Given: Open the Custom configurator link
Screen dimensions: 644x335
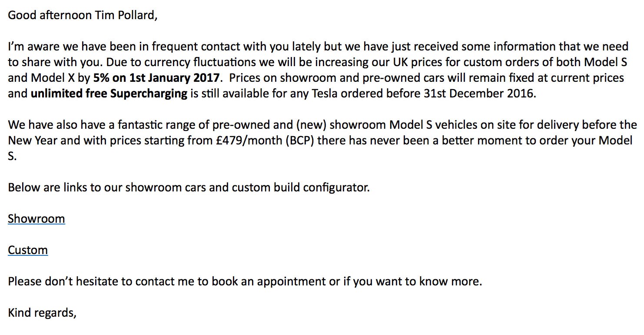Looking at the screenshot, I should click(x=28, y=250).
